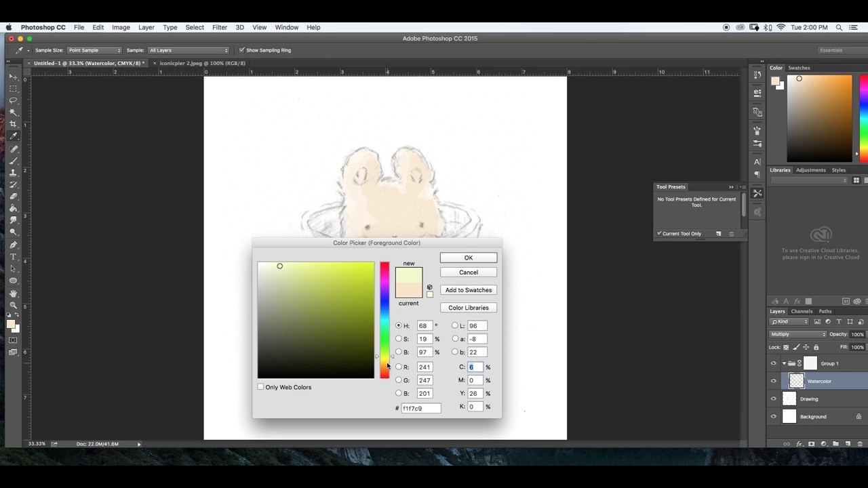Select the Path Selection tool
868x488 pixels.
click(x=13, y=269)
